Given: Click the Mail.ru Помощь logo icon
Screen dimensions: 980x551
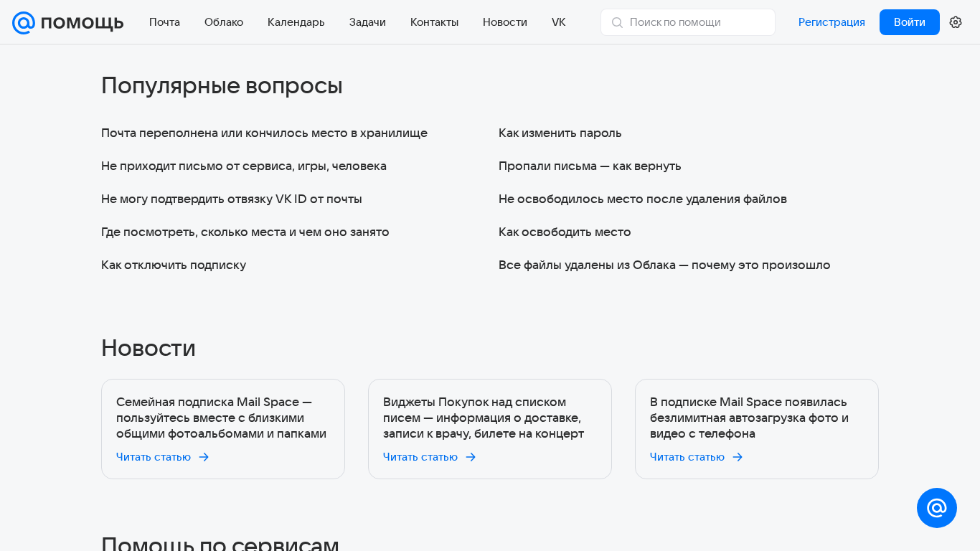Looking at the screenshot, I should [24, 22].
